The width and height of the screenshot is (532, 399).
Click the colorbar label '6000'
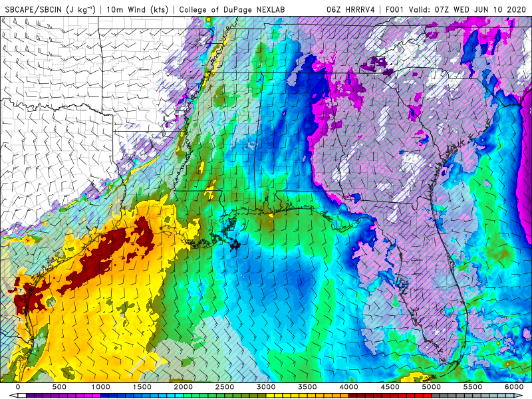pos(514,387)
